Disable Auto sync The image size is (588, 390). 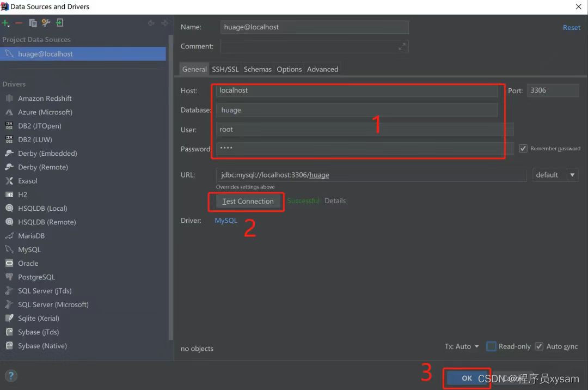pos(539,346)
